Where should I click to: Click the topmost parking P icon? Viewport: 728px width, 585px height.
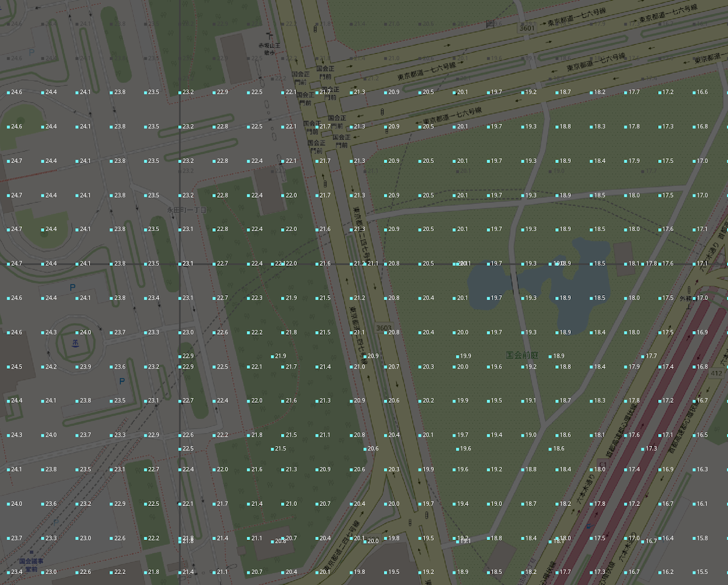32,53
